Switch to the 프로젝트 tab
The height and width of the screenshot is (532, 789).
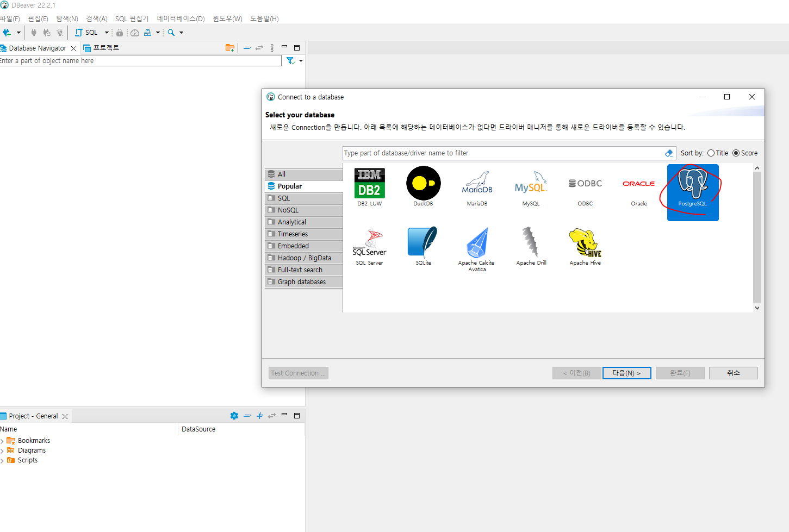coord(102,48)
